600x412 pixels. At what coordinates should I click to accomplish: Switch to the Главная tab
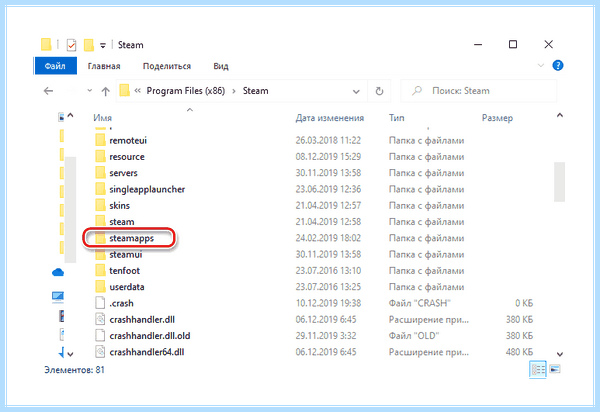[104, 66]
